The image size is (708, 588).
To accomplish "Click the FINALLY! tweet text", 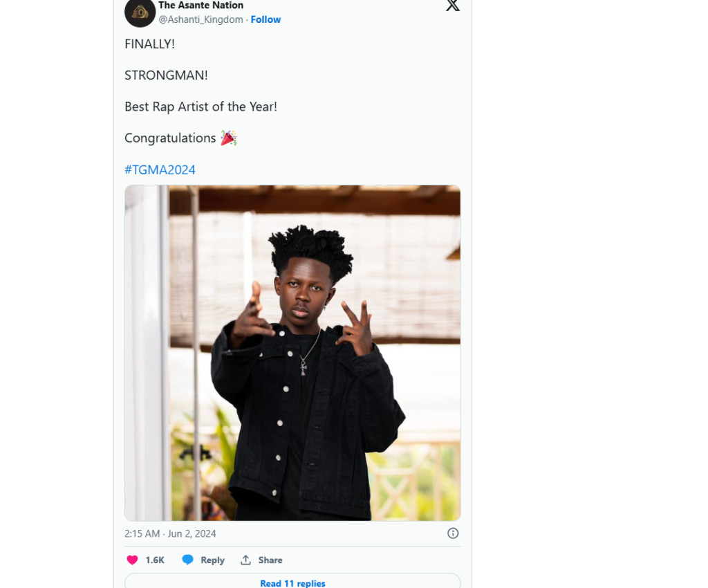I will [149, 44].
